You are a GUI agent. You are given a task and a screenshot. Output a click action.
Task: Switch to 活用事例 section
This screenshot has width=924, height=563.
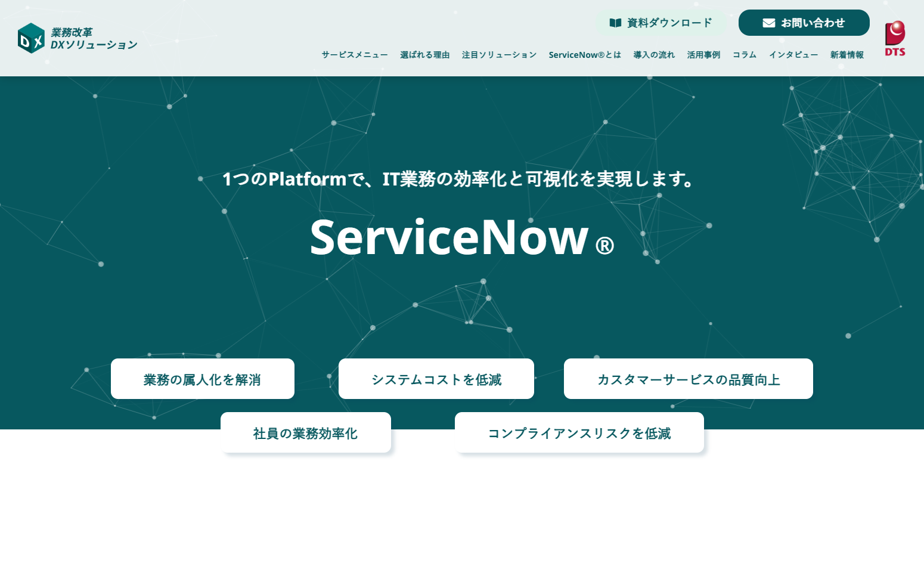coord(703,55)
